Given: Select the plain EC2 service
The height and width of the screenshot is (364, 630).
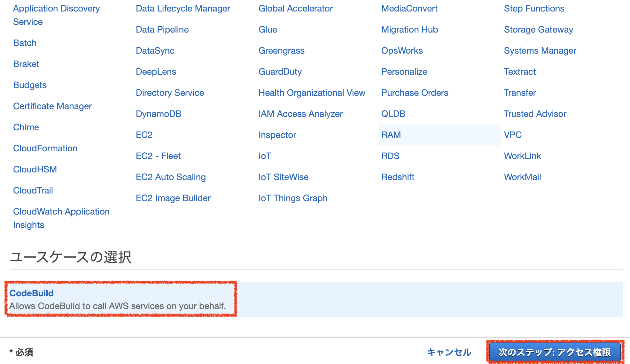Looking at the screenshot, I should pyautogui.click(x=144, y=135).
